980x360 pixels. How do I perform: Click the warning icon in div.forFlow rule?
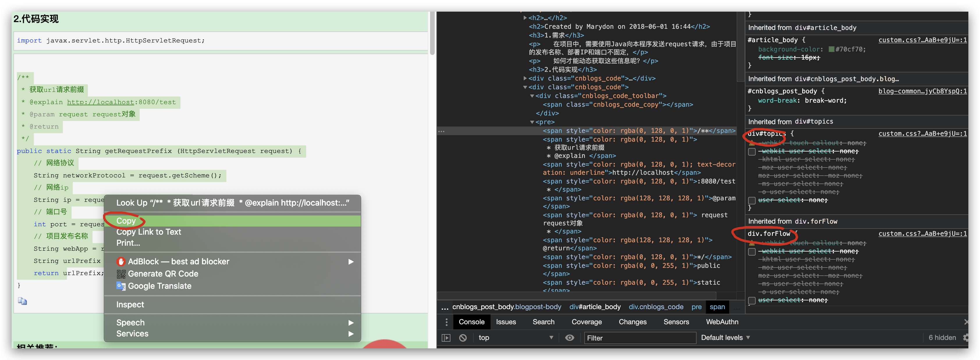coord(752,243)
